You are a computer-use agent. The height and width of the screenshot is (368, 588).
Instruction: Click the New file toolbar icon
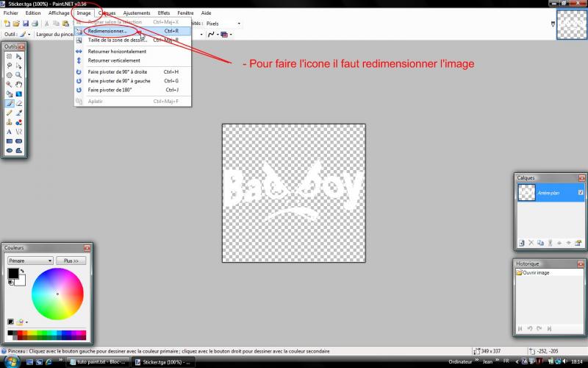[x=7, y=24]
